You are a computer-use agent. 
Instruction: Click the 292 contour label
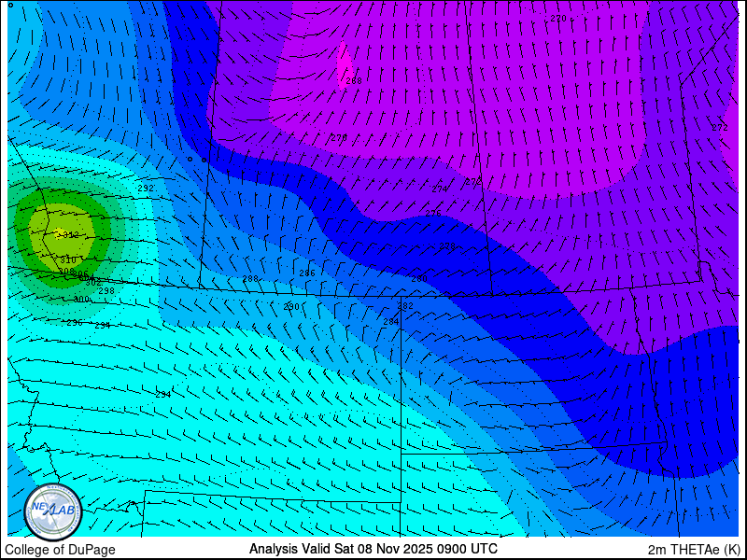pos(146,189)
